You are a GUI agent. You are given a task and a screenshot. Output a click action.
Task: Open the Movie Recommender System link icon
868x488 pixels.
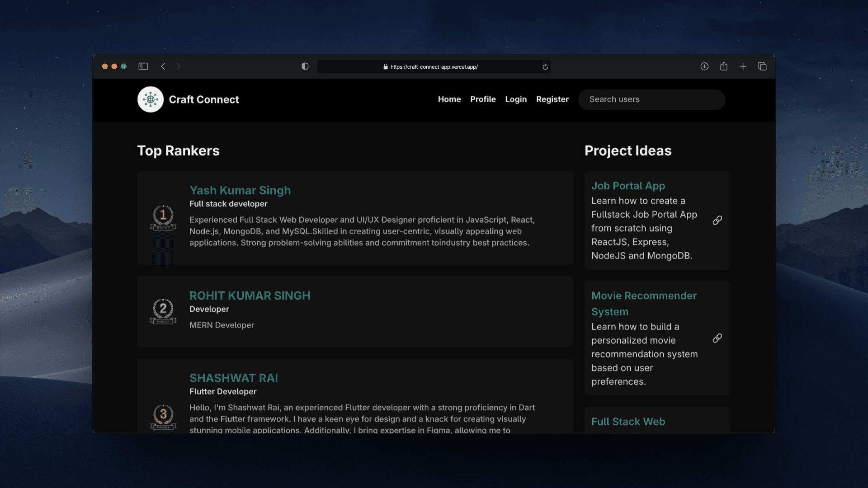click(x=717, y=338)
